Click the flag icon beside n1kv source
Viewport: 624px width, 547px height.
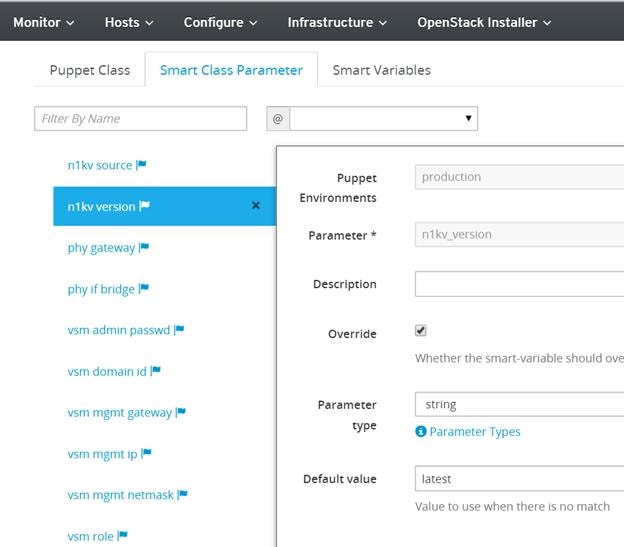[x=141, y=164]
